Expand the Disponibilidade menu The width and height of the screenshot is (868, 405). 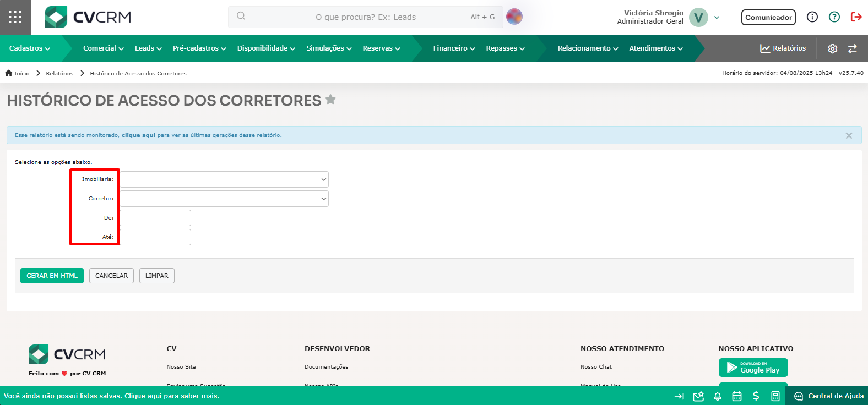click(266, 48)
